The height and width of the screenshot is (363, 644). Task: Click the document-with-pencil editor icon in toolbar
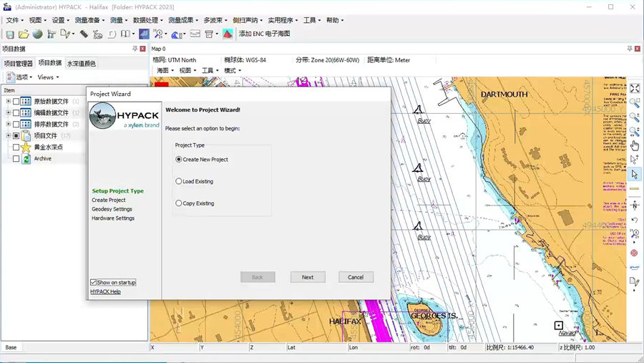[x=65, y=34]
